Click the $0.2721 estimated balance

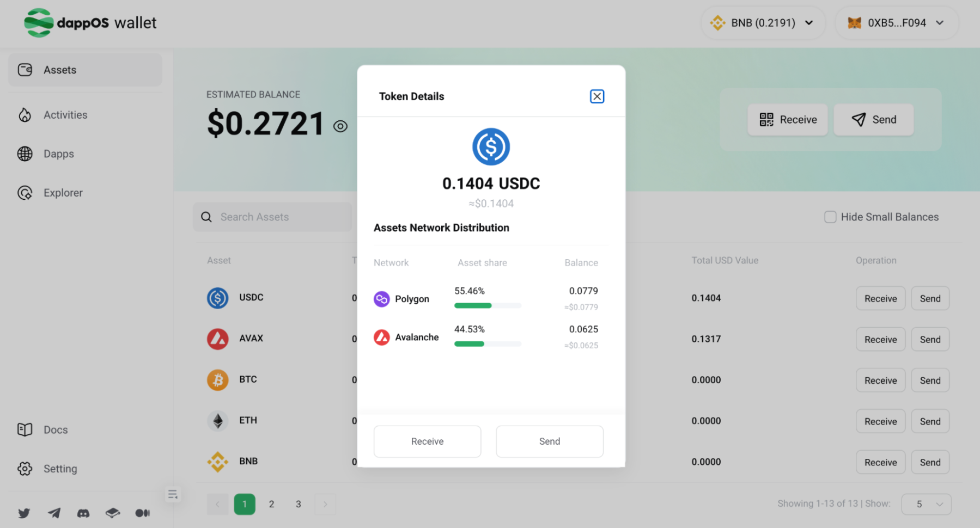[x=266, y=124]
